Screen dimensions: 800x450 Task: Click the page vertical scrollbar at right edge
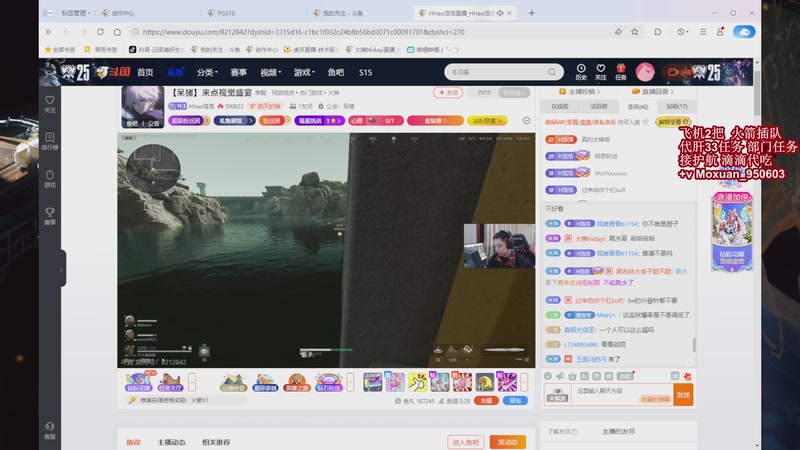coord(756,92)
